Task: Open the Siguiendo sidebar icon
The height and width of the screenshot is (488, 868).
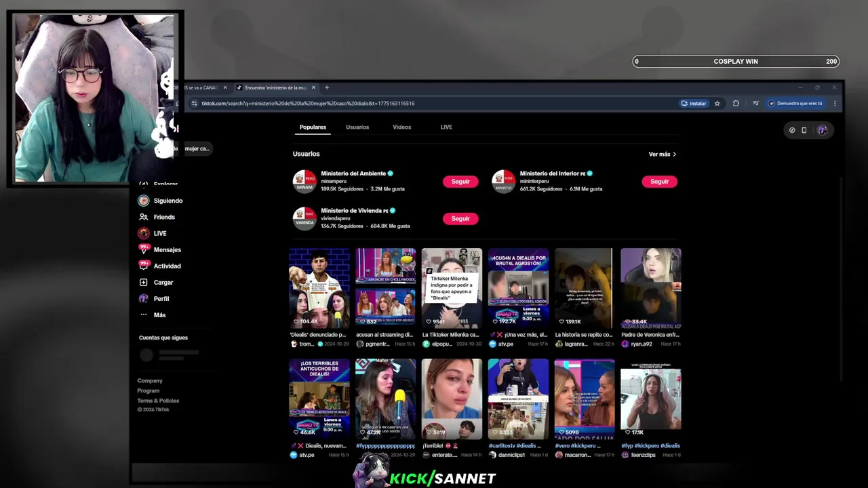Action: coord(143,201)
